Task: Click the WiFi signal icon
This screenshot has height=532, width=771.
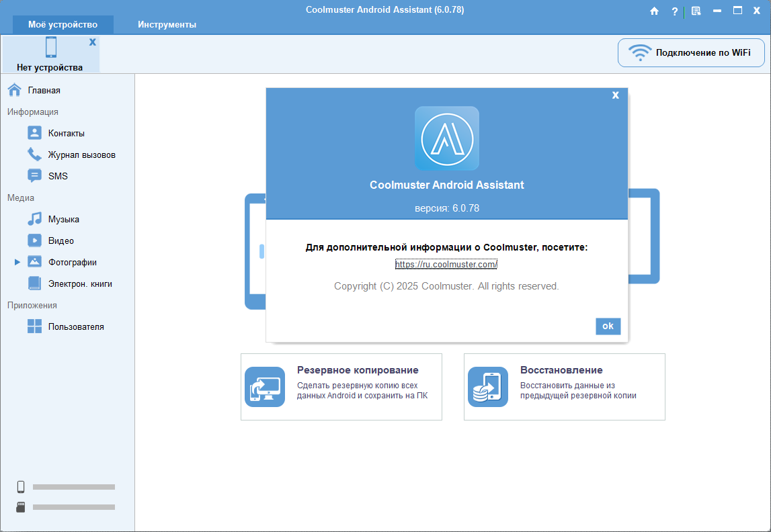Action: pyautogui.click(x=640, y=52)
